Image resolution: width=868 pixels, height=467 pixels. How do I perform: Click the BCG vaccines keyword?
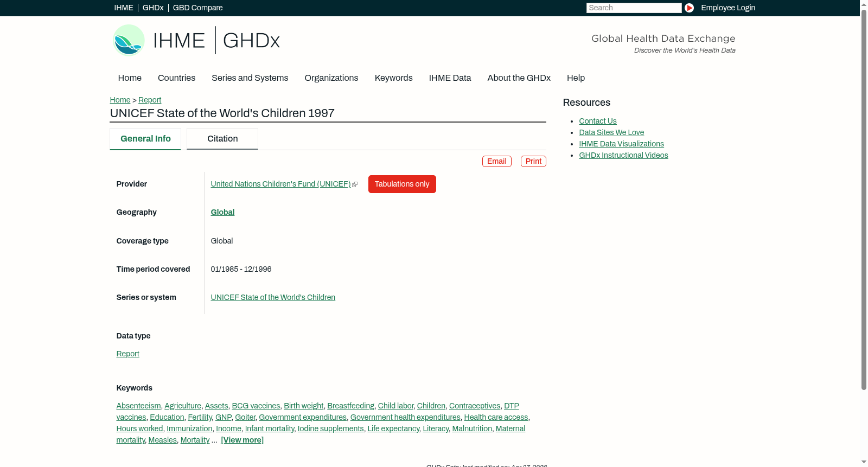(x=256, y=406)
